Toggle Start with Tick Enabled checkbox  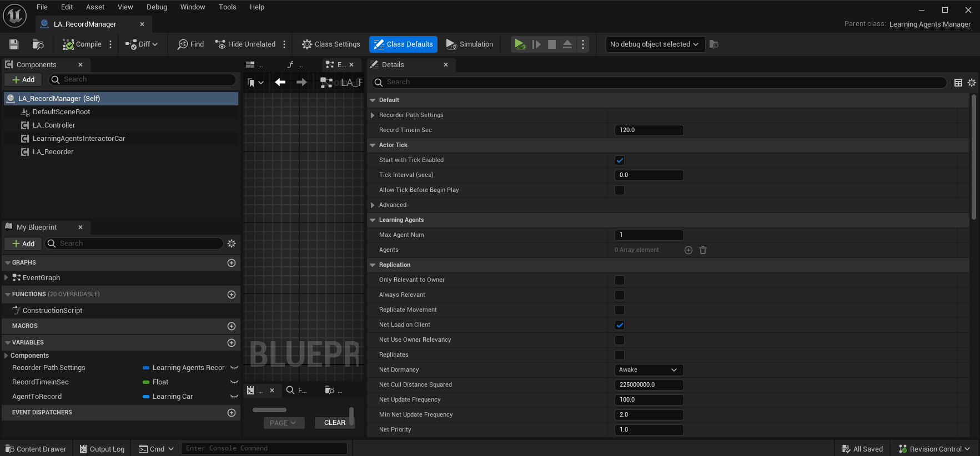coord(620,160)
